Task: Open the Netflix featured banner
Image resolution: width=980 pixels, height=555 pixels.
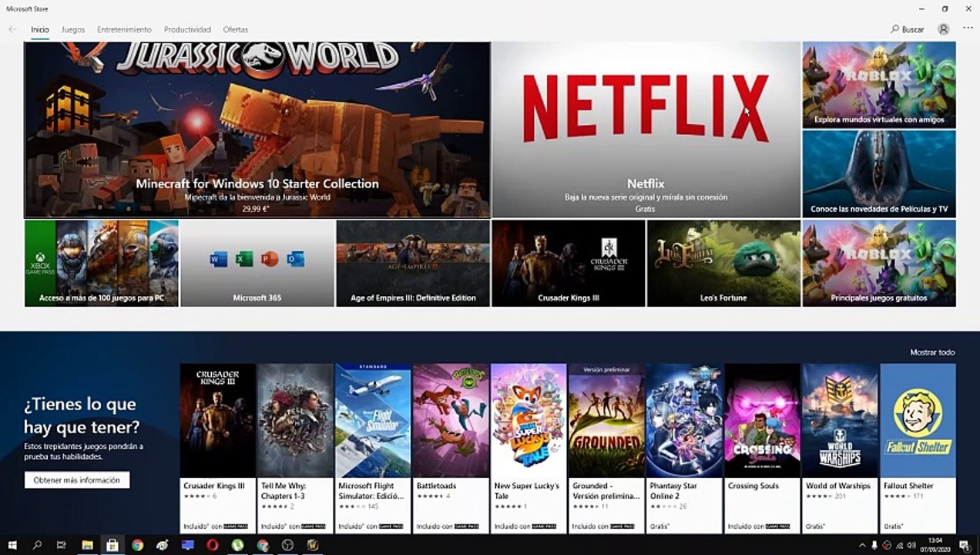Action: pyautogui.click(x=646, y=129)
